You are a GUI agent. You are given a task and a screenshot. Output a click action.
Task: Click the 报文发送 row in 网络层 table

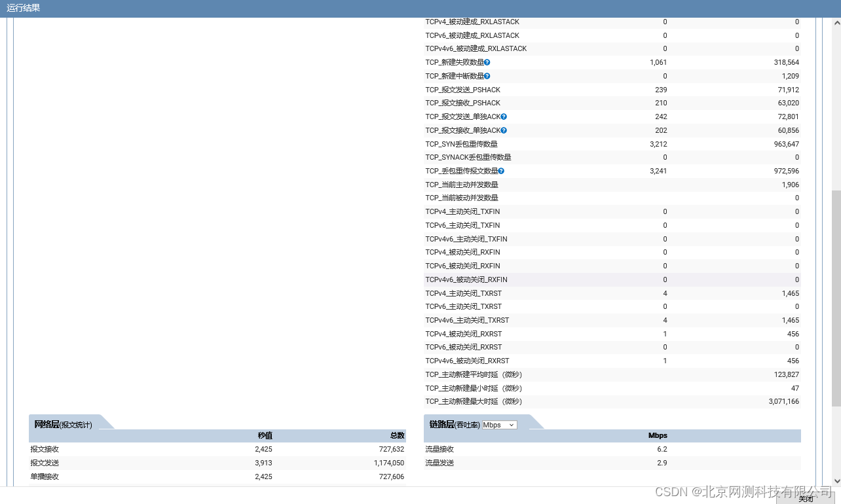217,463
